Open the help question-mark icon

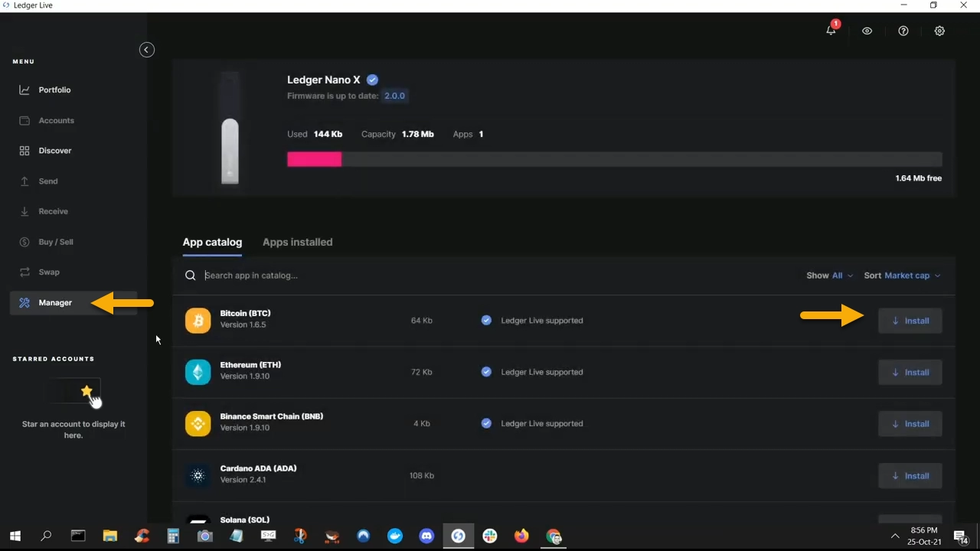click(903, 31)
